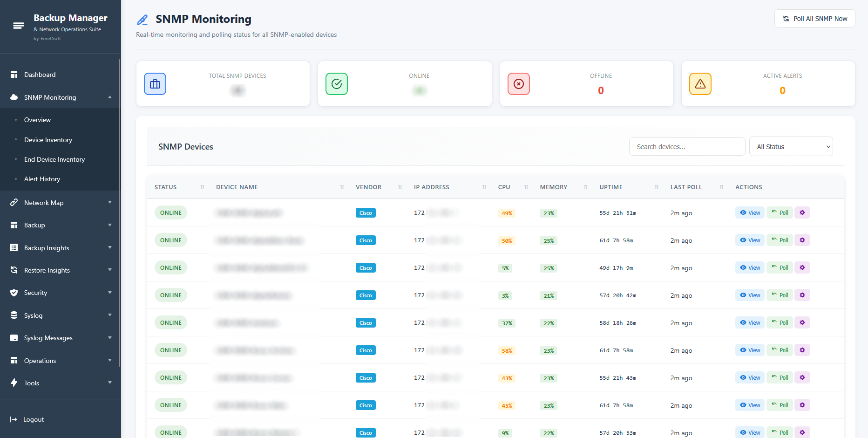Open the Dashboard menu item
Screen dimensions: 868x438
(x=60, y=75)
